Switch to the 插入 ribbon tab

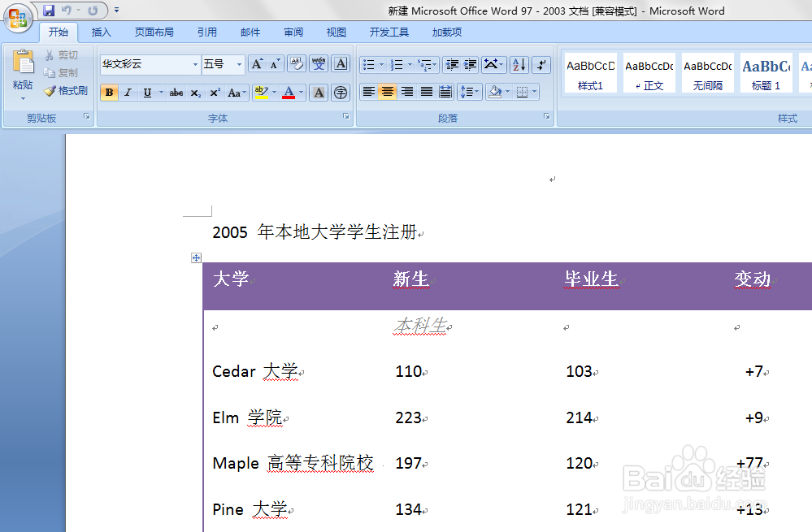[x=101, y=32]
